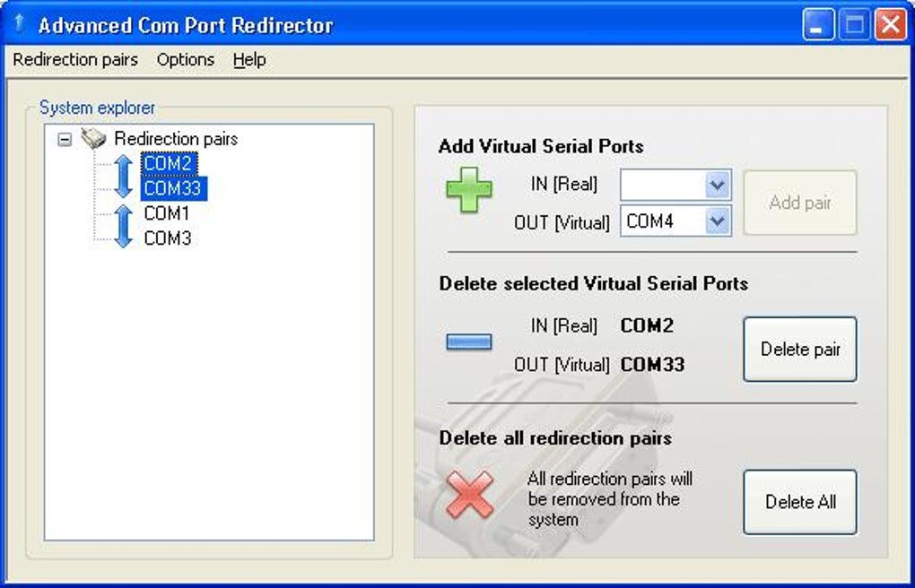Open the OUT [Virtual] COM4 dropdown

716,221
